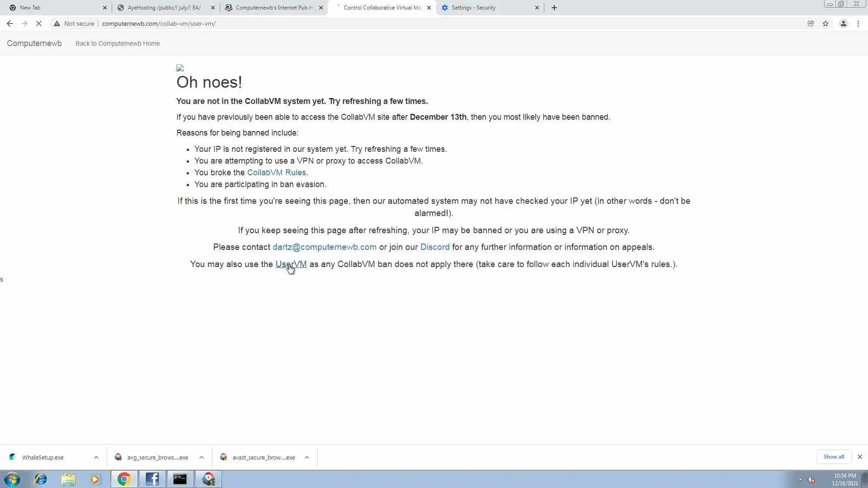This screenshot has height=488, width=868.
Task: Bookmark this page with star icon
Action: [826, 23]
